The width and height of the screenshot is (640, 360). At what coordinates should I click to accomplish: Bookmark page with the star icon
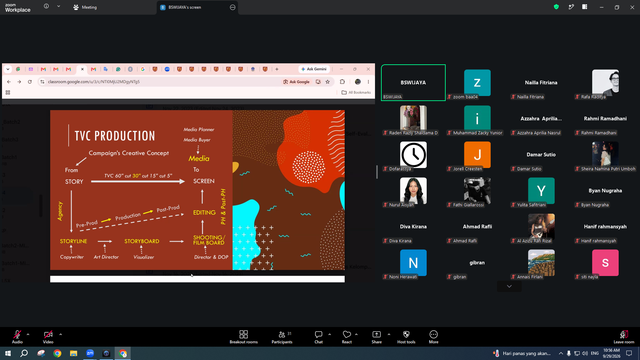click(327, 82)
